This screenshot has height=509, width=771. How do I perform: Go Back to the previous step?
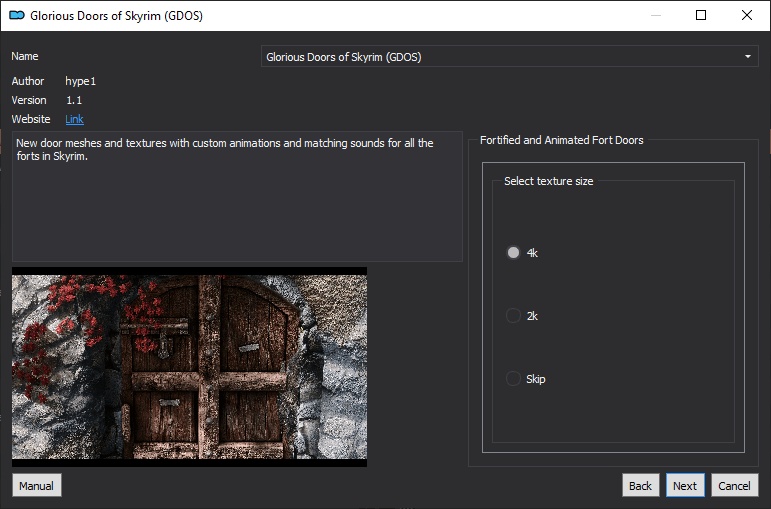[640, 485]
